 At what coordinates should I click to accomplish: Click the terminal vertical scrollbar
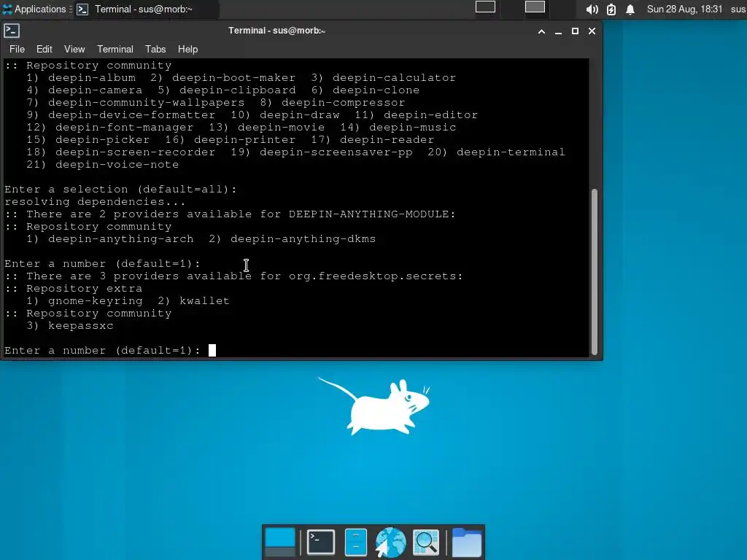click(594, 271)
